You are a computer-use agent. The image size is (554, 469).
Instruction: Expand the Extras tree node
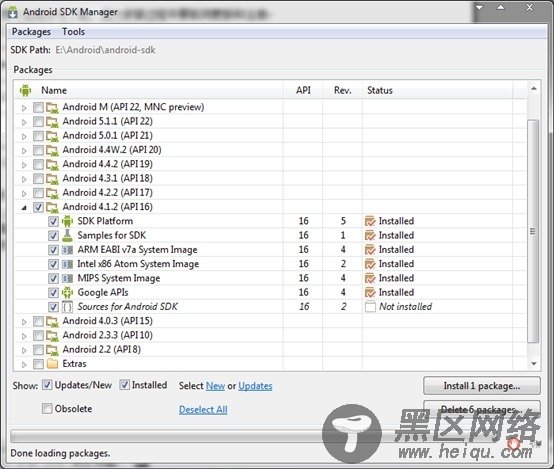[x=24, y=364]
